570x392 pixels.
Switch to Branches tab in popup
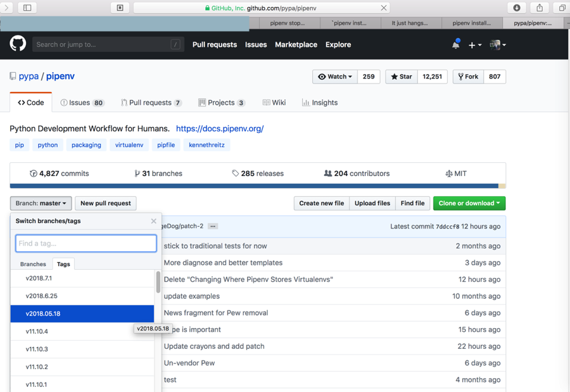pos(33,264)
